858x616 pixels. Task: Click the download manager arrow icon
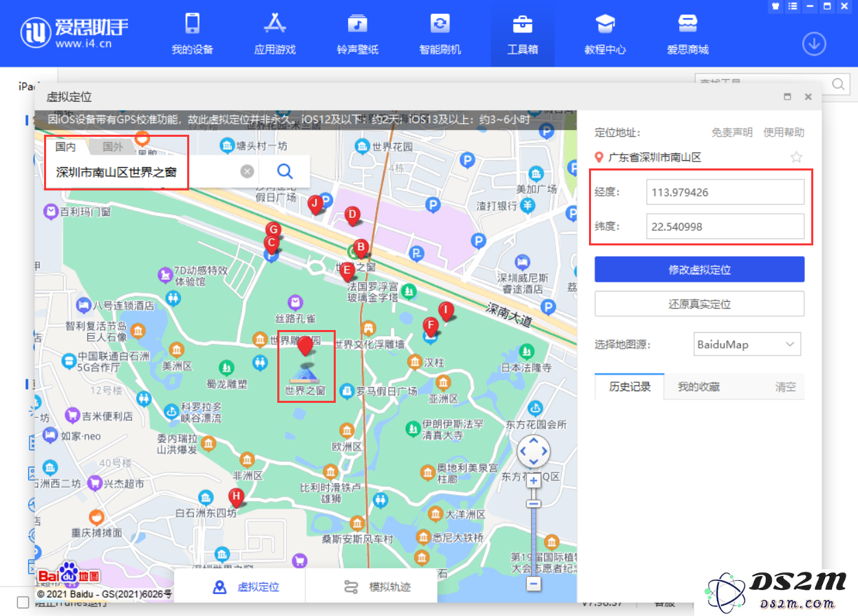[814, 44]
